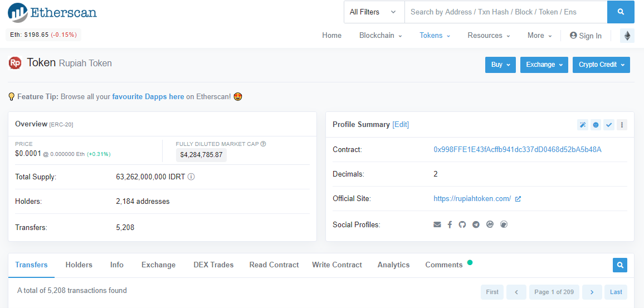Image resolution: width=644 pixels, height=308 pixels.
Task: Open the contract address 0x998FFE1E43f link
Action: pyautogui.click(x=518, y=149)
